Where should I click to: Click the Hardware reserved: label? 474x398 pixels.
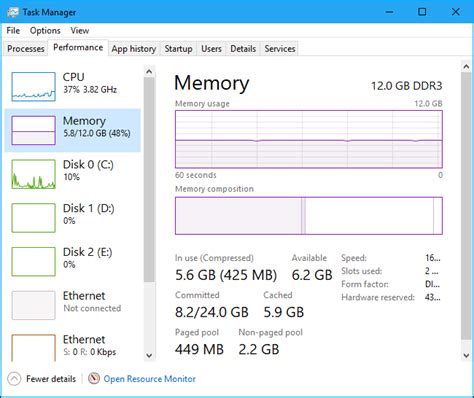[x=378, y=297]
